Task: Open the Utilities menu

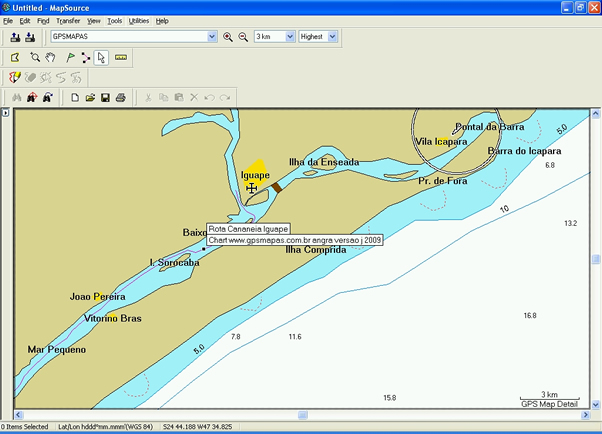Action: coord(139,20)
